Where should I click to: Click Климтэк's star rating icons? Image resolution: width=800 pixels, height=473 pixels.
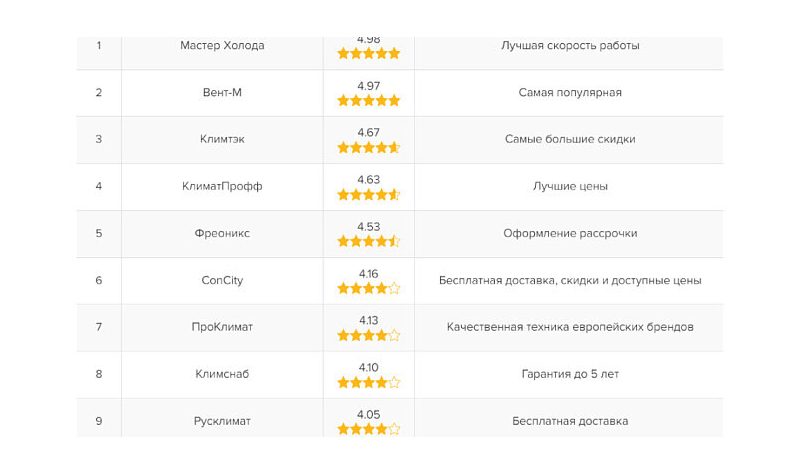point(368,148)
